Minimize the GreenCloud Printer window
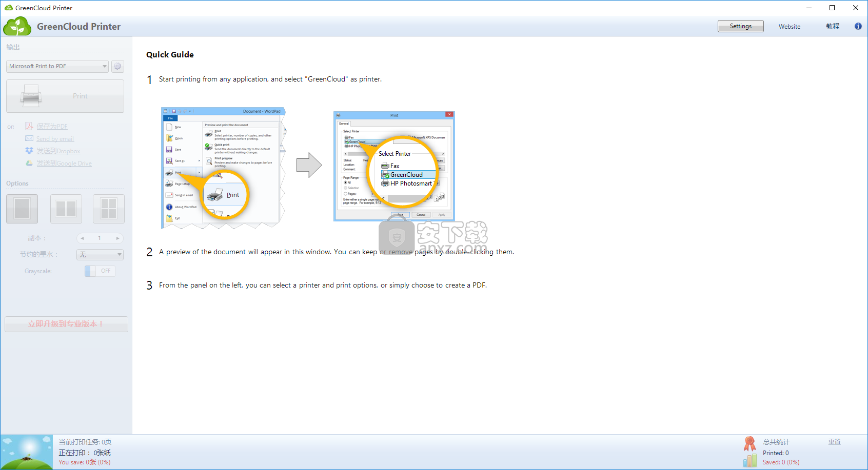The image size is (868, 470). [x=808, y=8]
